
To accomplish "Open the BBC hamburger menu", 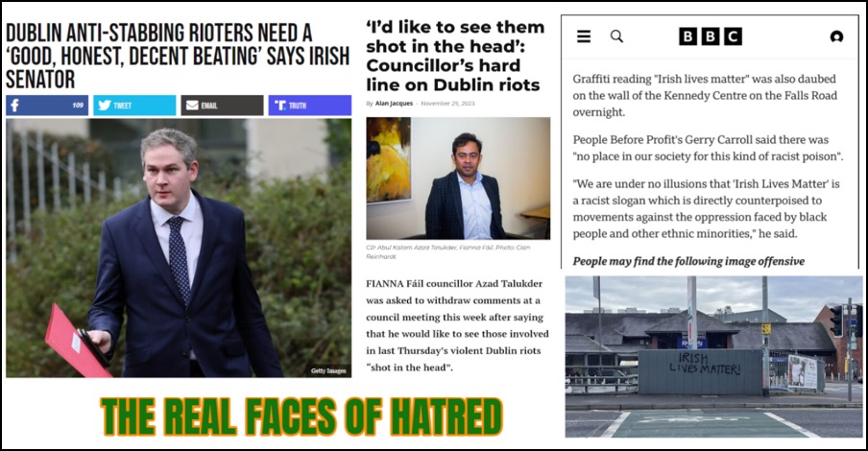I will (584, 36).
